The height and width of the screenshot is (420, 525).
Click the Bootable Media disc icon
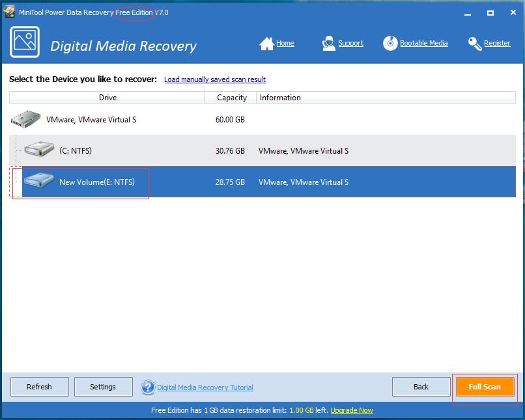click(x=390, y=44)
